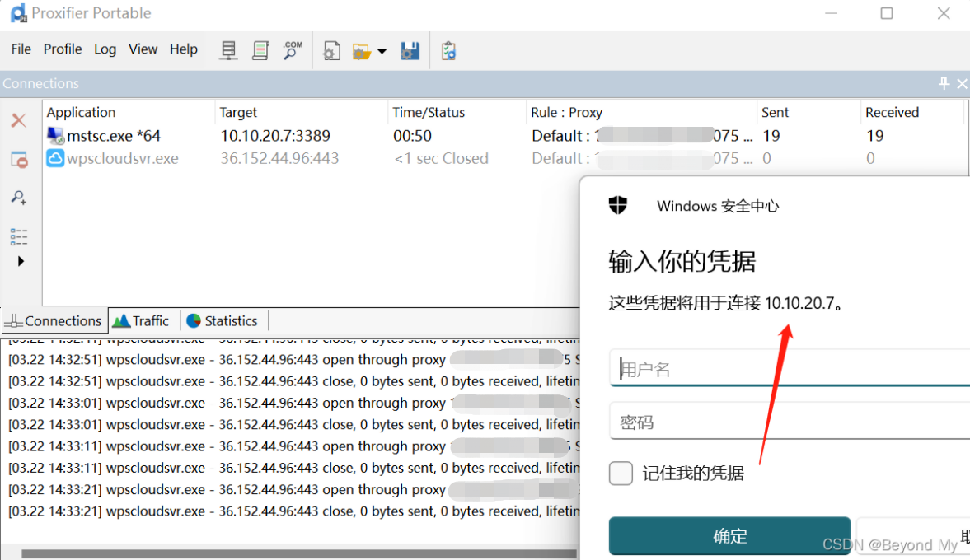This screenshot has height=560, width=970.
Task: Sort by Rule : Proxy column header
Action: (641, 113)
